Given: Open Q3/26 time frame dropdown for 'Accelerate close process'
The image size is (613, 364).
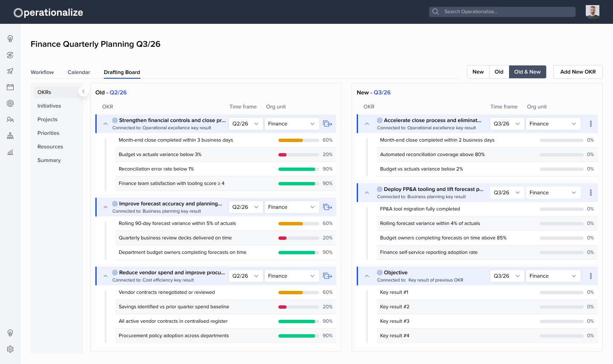Looking at the screenshot, I should tap(507, 124).
